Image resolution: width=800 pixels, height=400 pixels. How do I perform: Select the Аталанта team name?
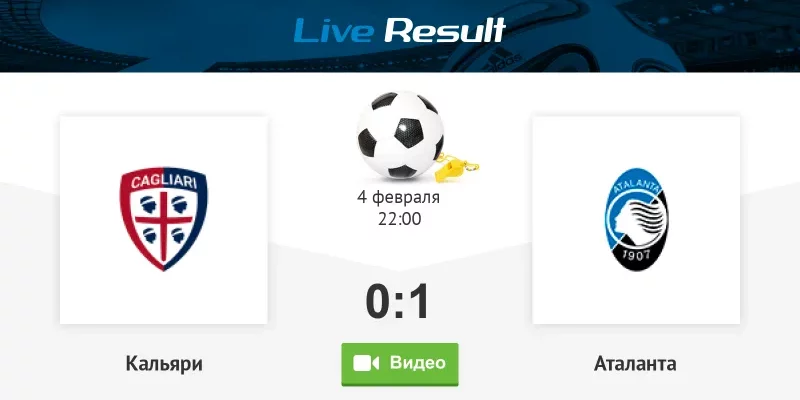tap(635, 364)
